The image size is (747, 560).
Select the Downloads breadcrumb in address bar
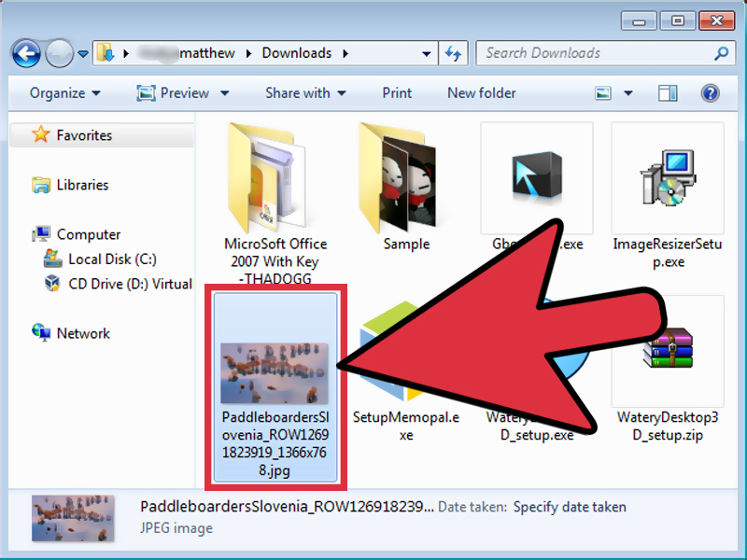click(296, 53)
